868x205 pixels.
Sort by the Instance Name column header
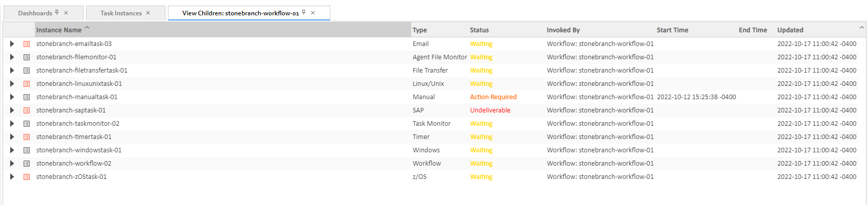pyautogui.click(x=59, y=30)
